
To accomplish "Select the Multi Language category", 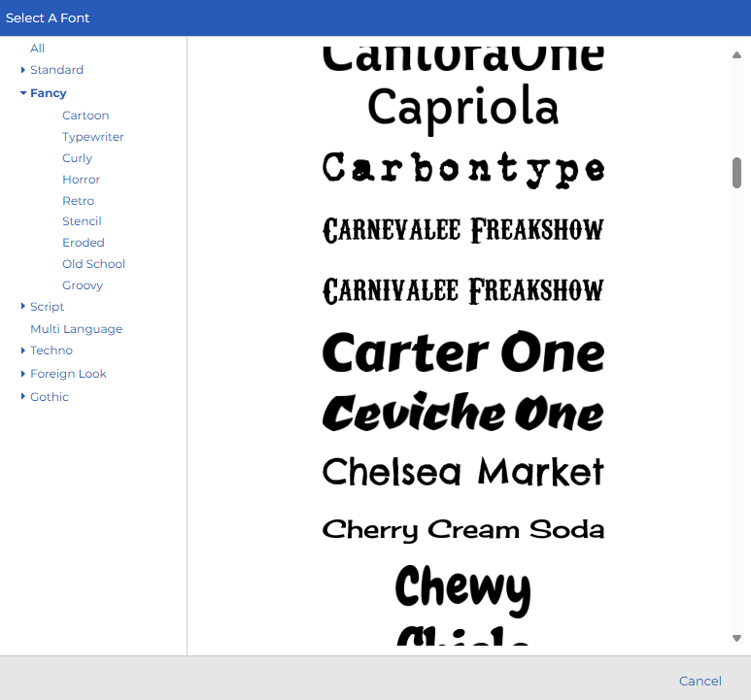I will click(76, 329).
